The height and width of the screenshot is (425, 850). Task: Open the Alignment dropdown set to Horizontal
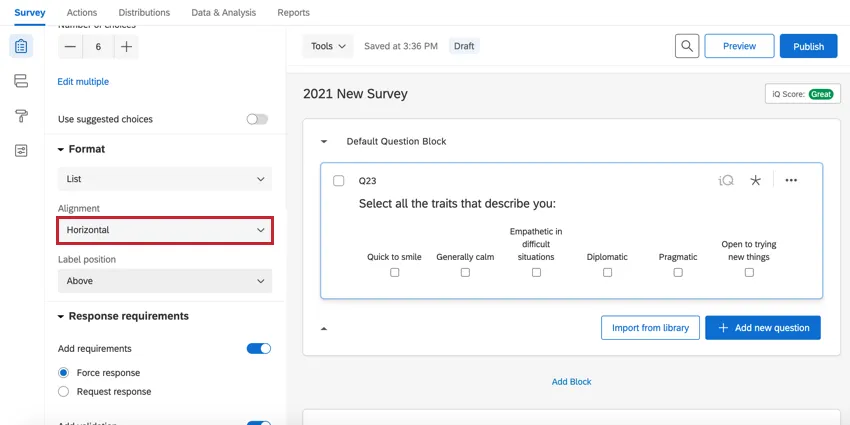[164, 230]
